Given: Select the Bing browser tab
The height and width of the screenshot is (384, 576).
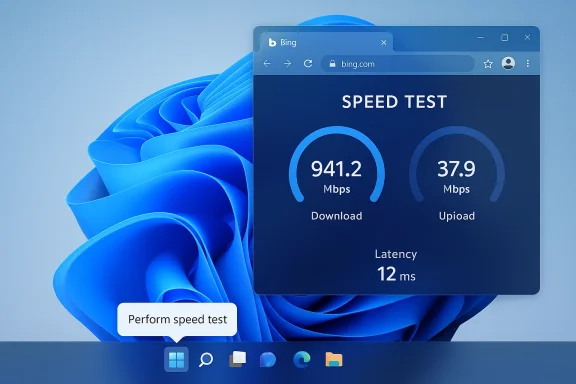Looking at the screenshot, I should [326, 43].
